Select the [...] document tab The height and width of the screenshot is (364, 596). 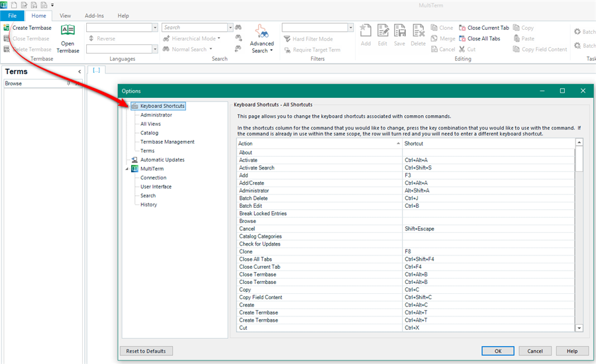point(97,70)
